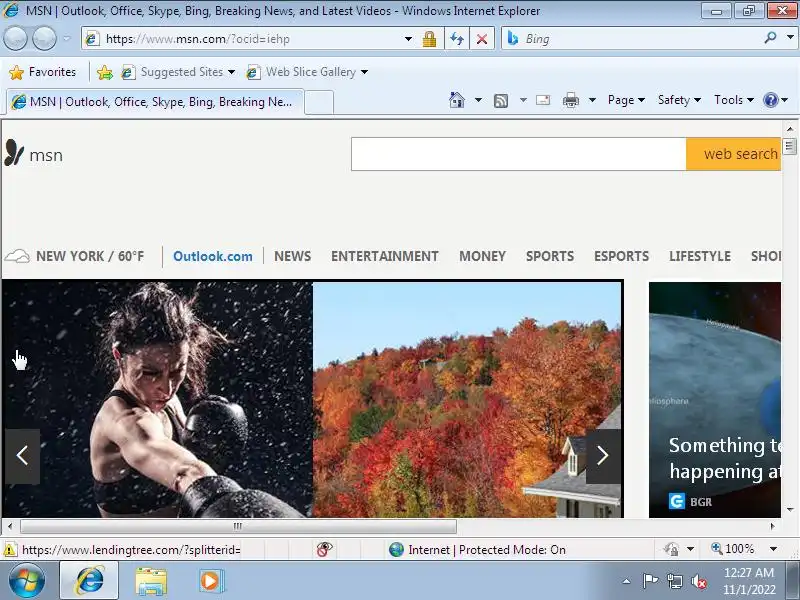The width and height of the screenshot is (800, 600).
Task: Click the New York weather link
Action: pyautogui.click(x=74, y=256)
